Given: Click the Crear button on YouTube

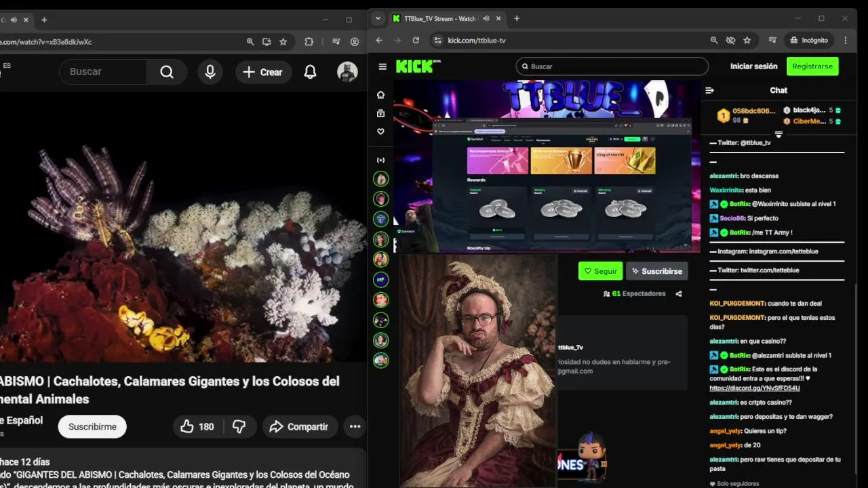Looking at the screenshot, I should pos(263,72).
